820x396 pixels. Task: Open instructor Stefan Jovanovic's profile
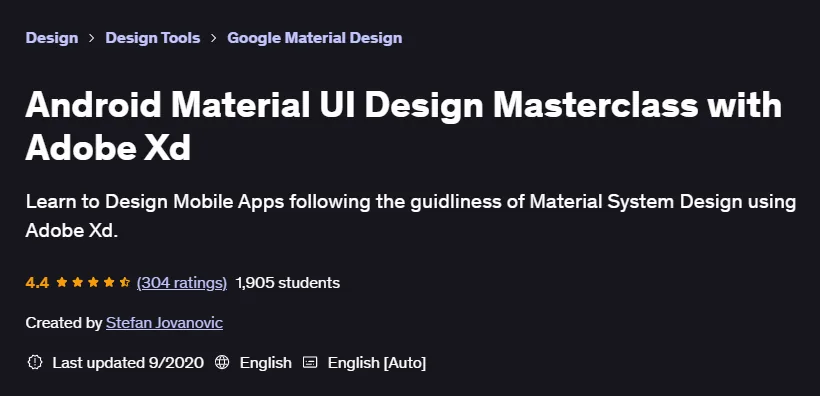click(164, 323)
